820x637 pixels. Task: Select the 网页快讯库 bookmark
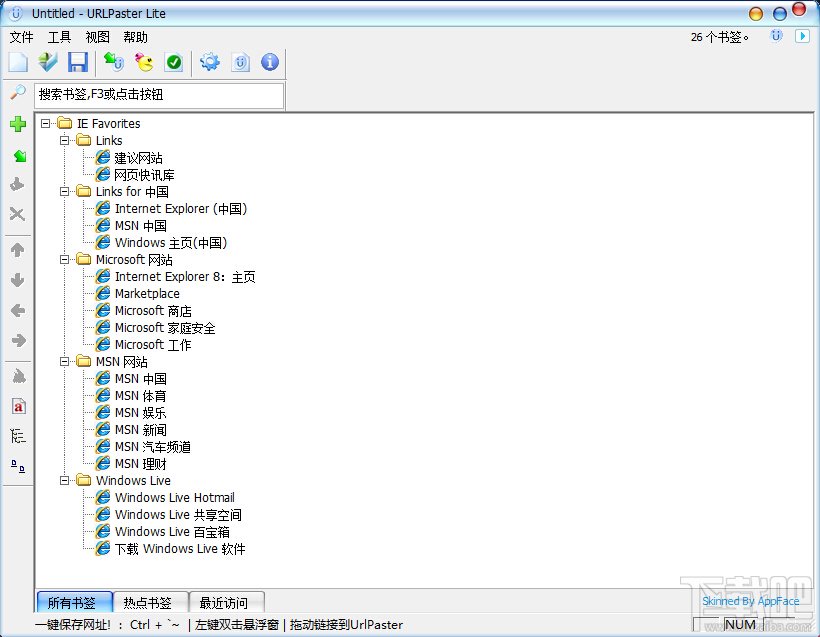[144, 175]
